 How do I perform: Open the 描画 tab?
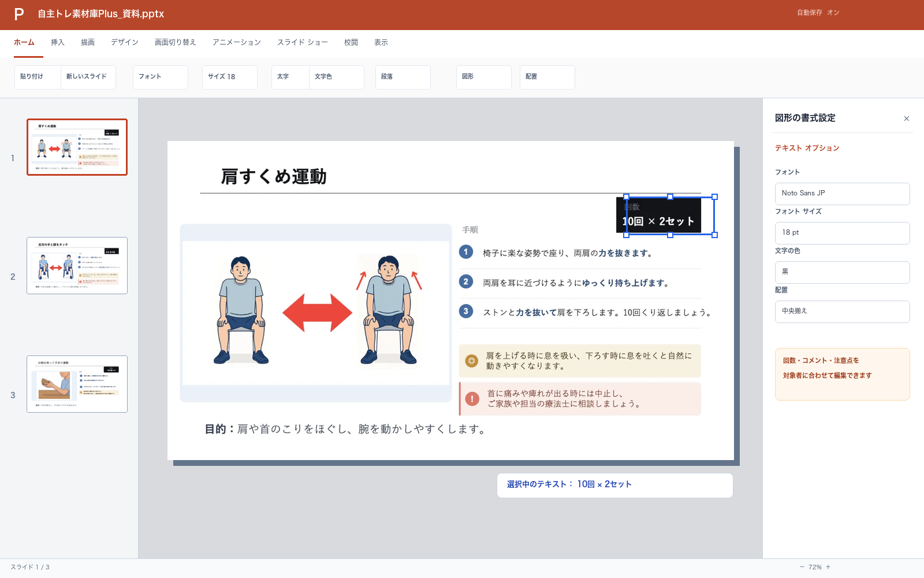pyautogui.click(x=88, y=42)
